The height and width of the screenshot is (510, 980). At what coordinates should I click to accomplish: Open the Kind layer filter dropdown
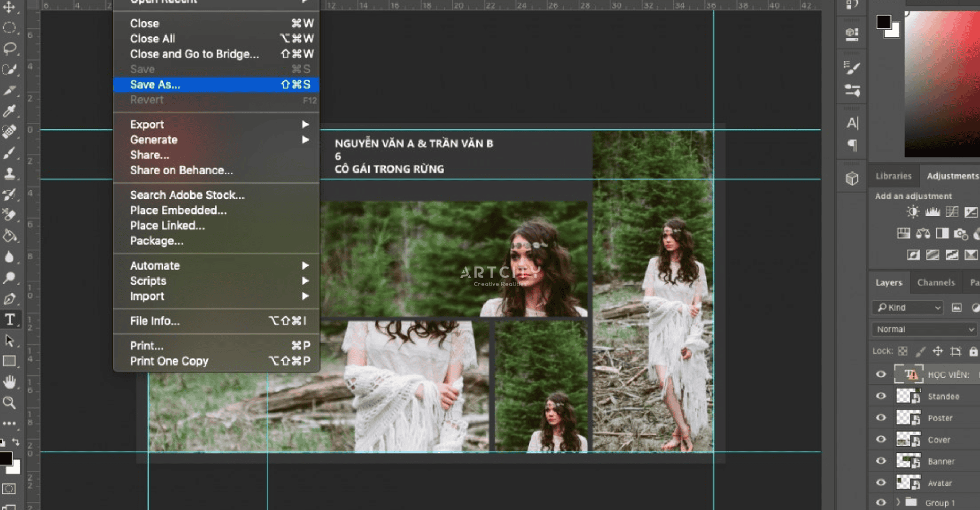[x=908, y=307]
